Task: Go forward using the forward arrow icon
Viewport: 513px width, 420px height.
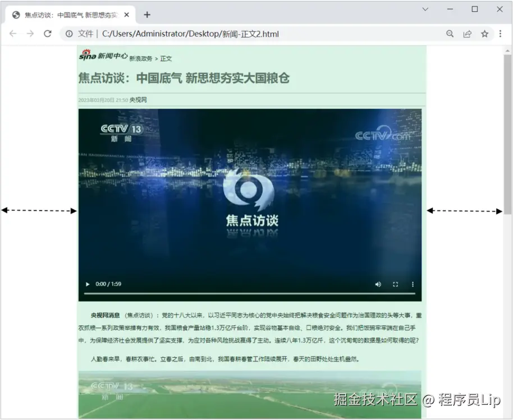Action: point(30,34)
